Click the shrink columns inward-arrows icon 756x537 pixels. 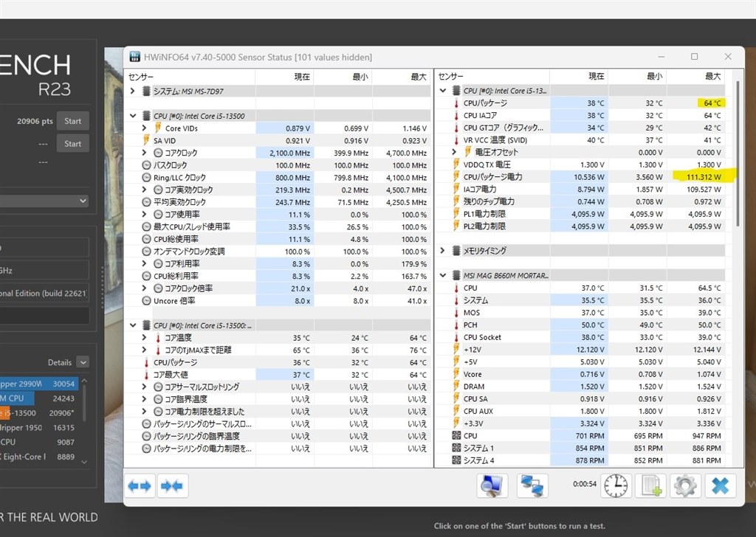click(x=172, y=485)
